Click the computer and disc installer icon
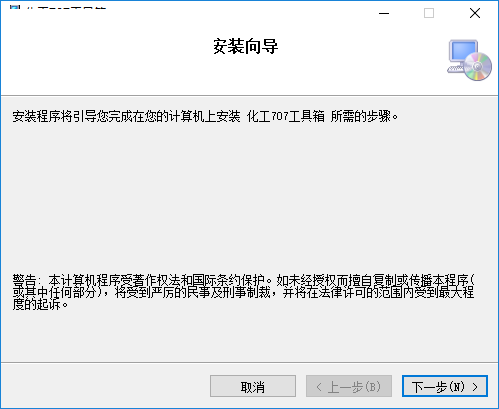 tap(469, 60)
